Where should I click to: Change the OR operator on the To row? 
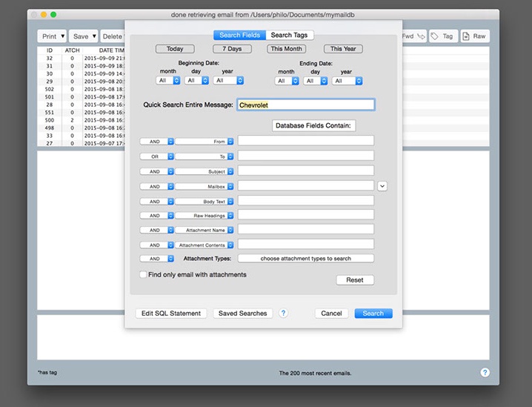point(156,156)
